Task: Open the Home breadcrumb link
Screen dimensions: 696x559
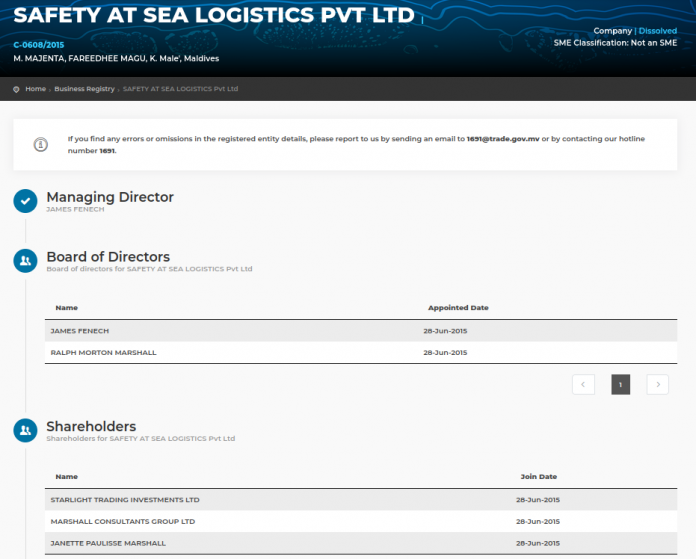Action: point(36,89)
